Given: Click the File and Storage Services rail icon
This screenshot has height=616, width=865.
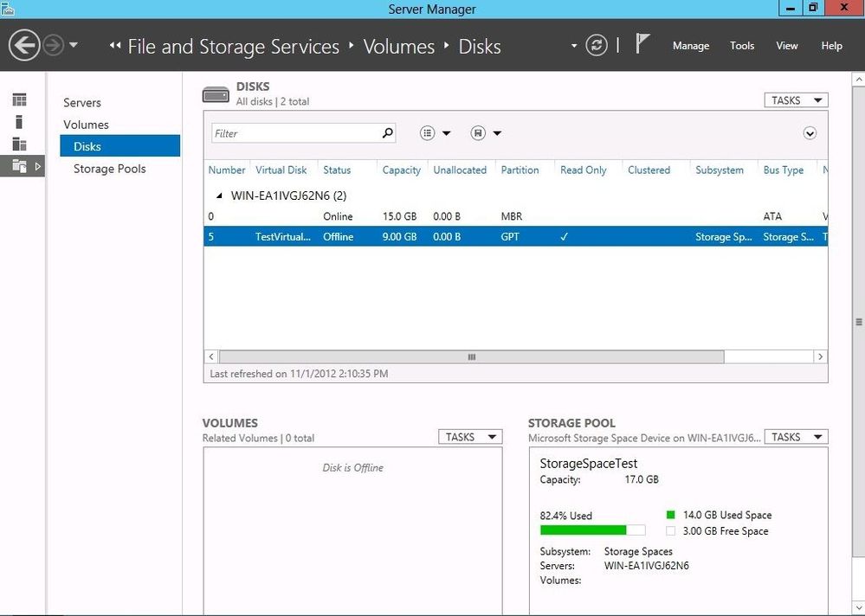Looking at the screenshot, I should pos(19,166).
